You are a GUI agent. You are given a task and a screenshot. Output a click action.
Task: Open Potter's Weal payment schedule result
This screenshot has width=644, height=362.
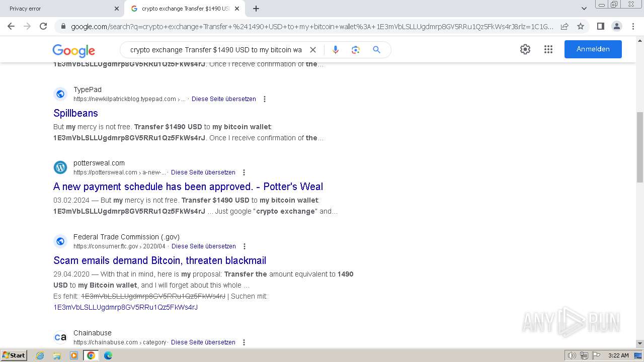(x=188, y=187)
